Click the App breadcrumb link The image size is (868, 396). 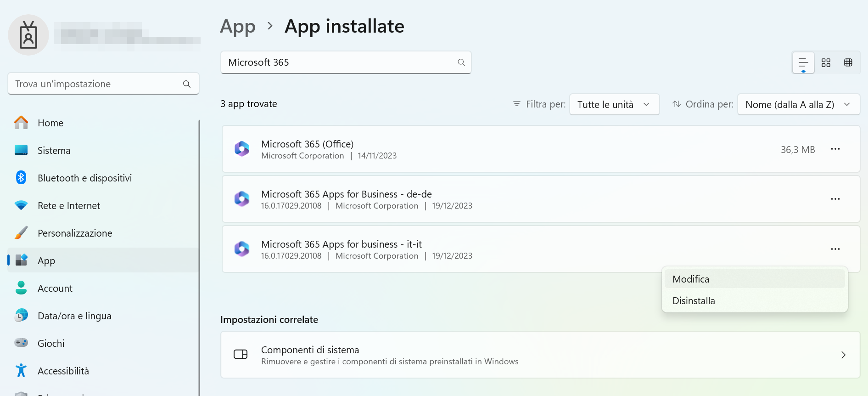[x=238, y=27]
